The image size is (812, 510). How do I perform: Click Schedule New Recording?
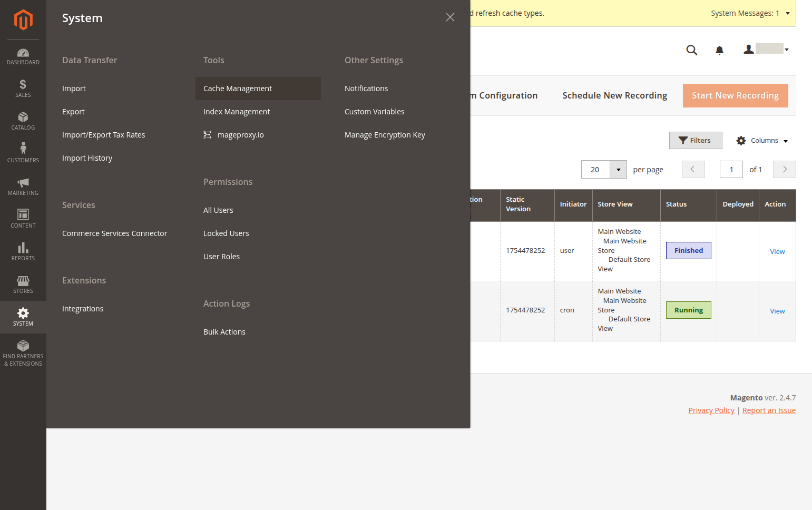(615, 95)
